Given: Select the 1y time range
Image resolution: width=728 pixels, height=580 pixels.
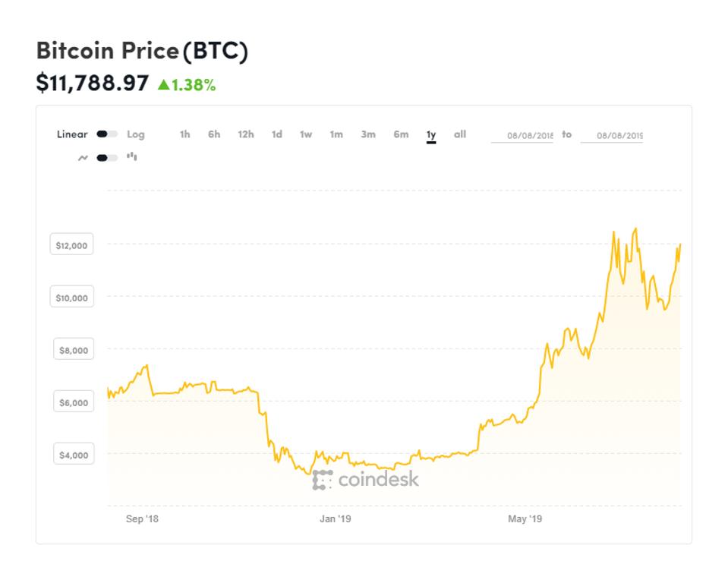Looking at the screenshot, I should [431, 135].
